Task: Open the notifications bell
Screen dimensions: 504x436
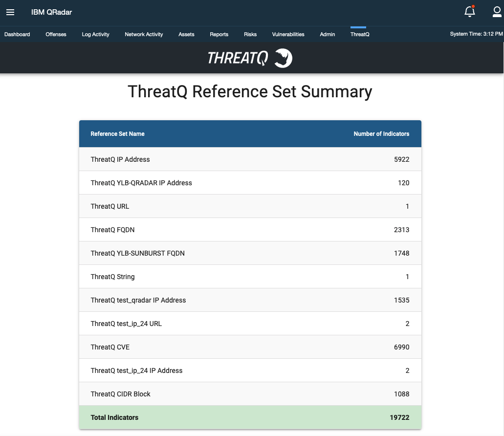Action: click(470, 12)
